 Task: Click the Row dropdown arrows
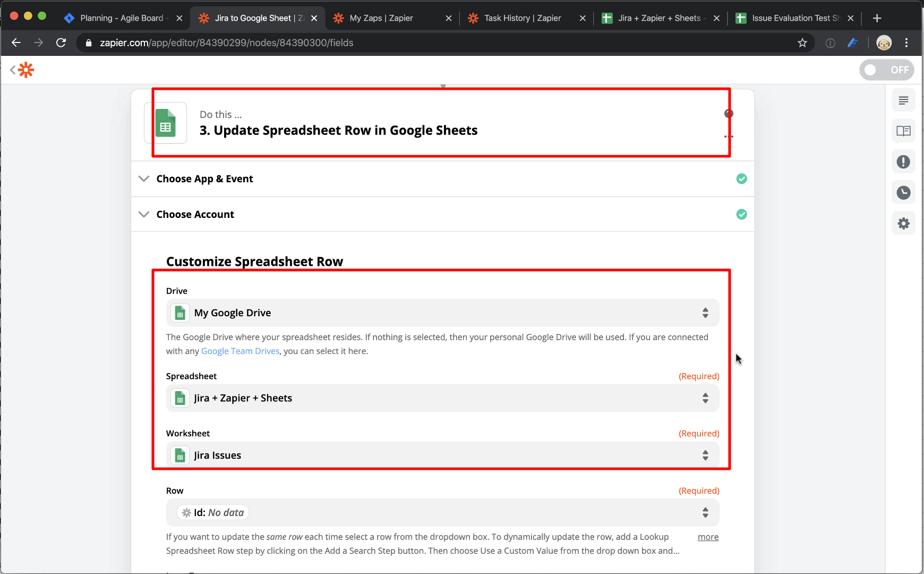pyautogui.click(x=705, y=512)
